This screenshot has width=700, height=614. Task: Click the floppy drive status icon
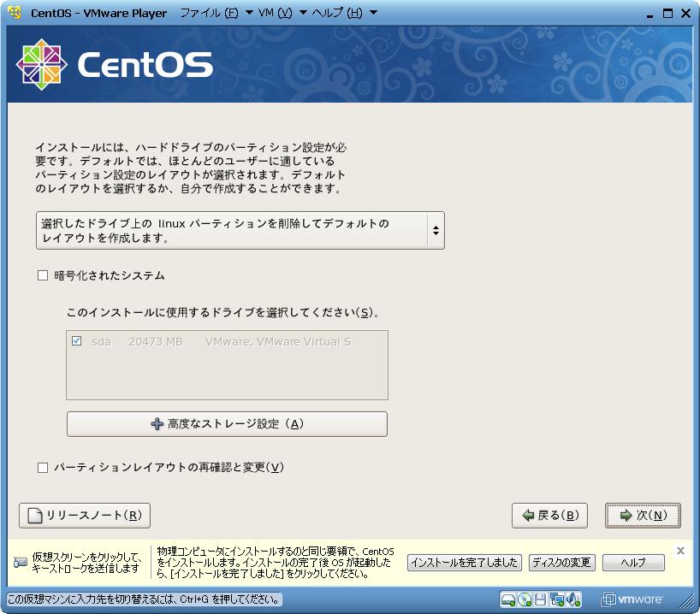tap(542, 599)
